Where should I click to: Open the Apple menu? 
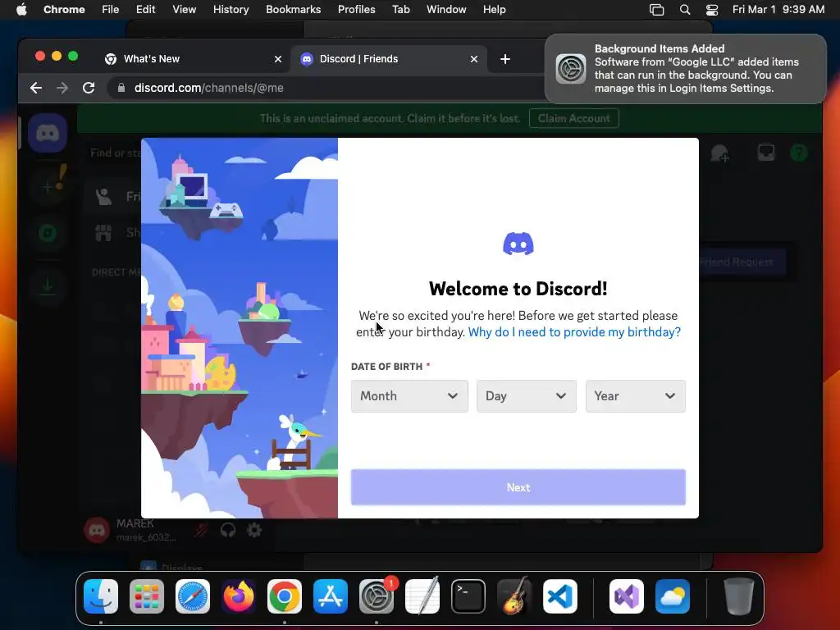(x=21, y=10)
